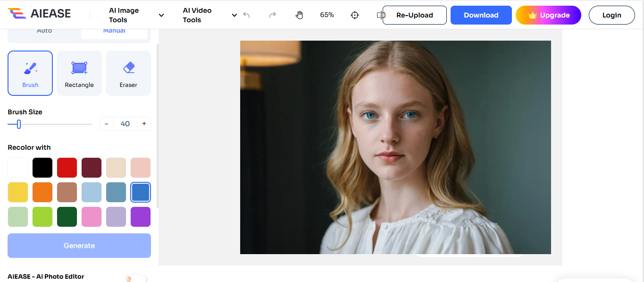
Task: Switch to Auto mode
Action: tap(44, 30)
